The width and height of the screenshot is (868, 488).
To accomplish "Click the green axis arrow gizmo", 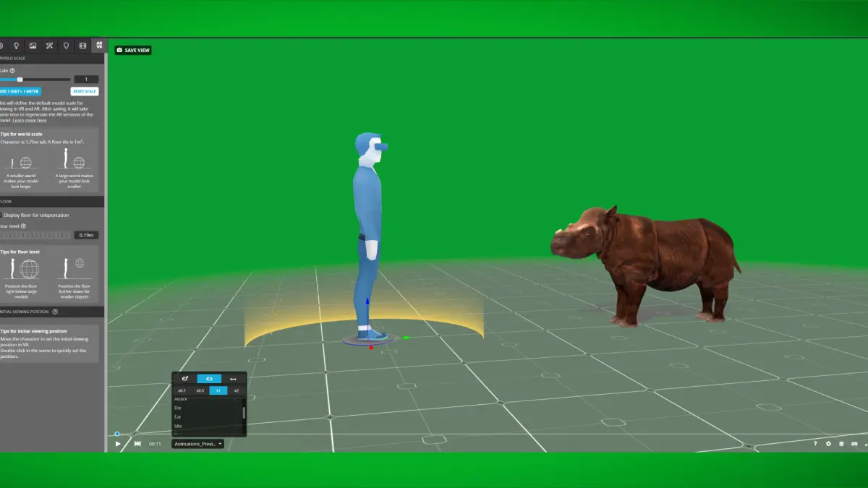I will (x=406, y=337).
